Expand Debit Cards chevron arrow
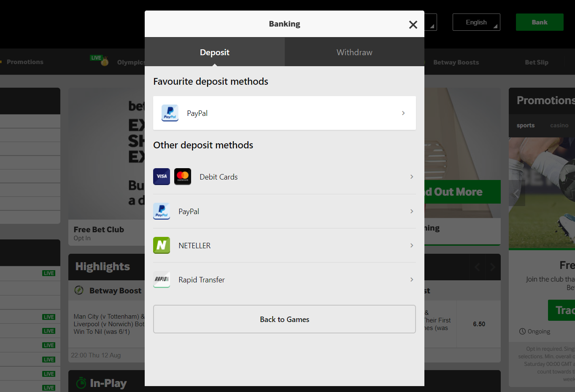This screenshot has width=575, height=392. coord(412,177)
